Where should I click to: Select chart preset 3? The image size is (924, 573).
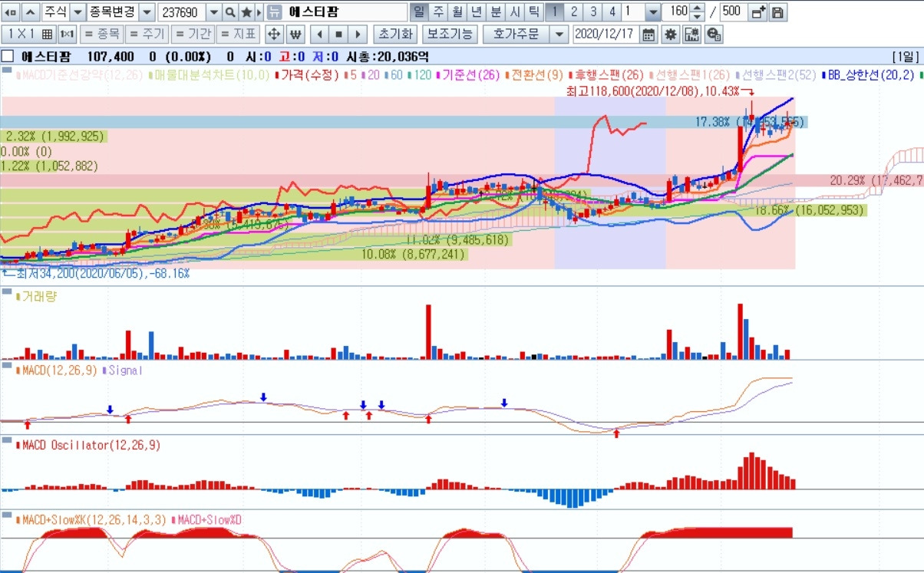coord(593,12)
